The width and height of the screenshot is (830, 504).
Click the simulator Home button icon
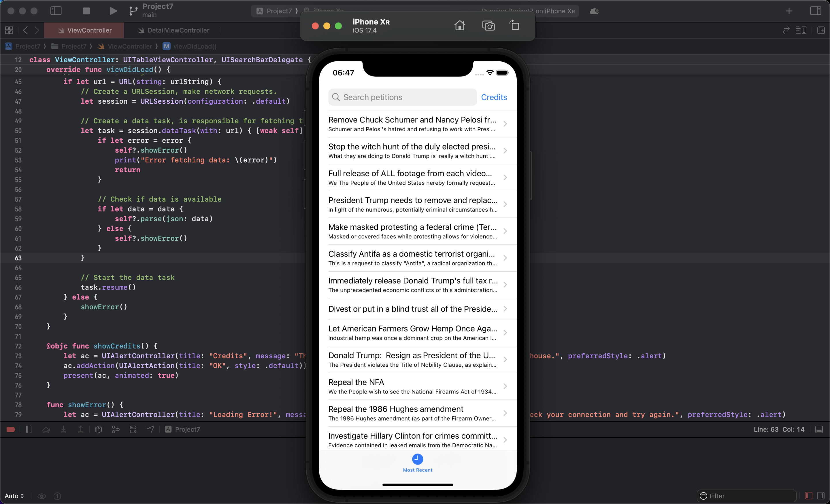459,26
